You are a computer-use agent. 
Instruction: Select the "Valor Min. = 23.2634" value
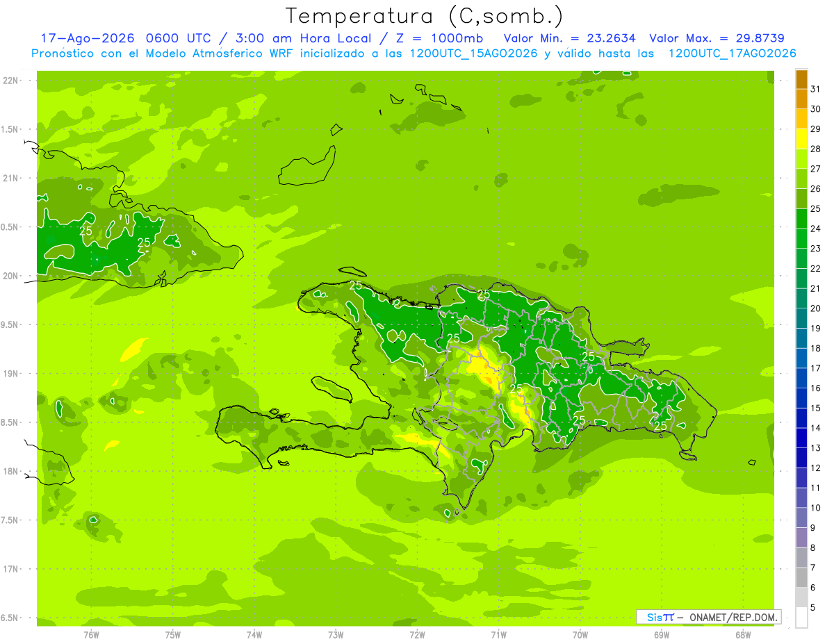[569, 38]
